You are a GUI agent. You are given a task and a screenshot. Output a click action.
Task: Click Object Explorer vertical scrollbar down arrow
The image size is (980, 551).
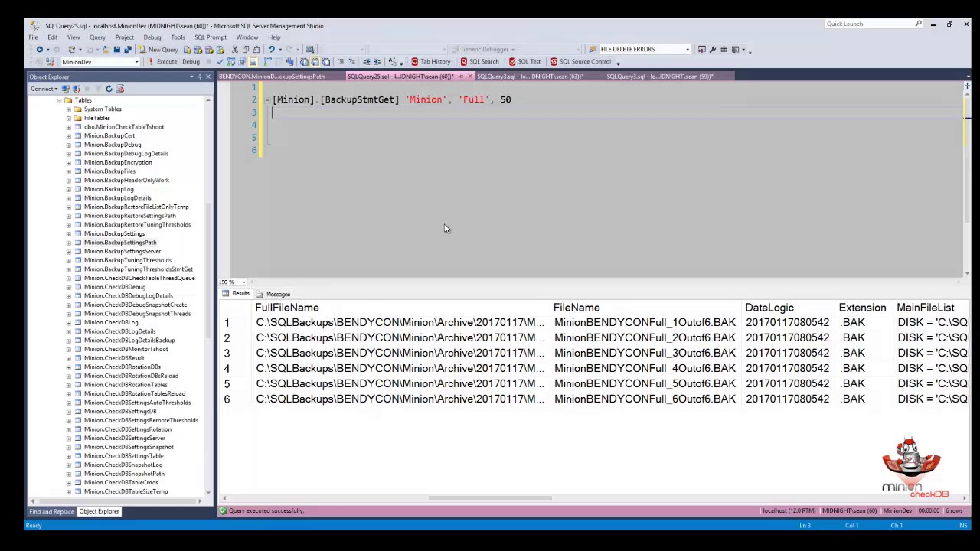click(208, 492)
